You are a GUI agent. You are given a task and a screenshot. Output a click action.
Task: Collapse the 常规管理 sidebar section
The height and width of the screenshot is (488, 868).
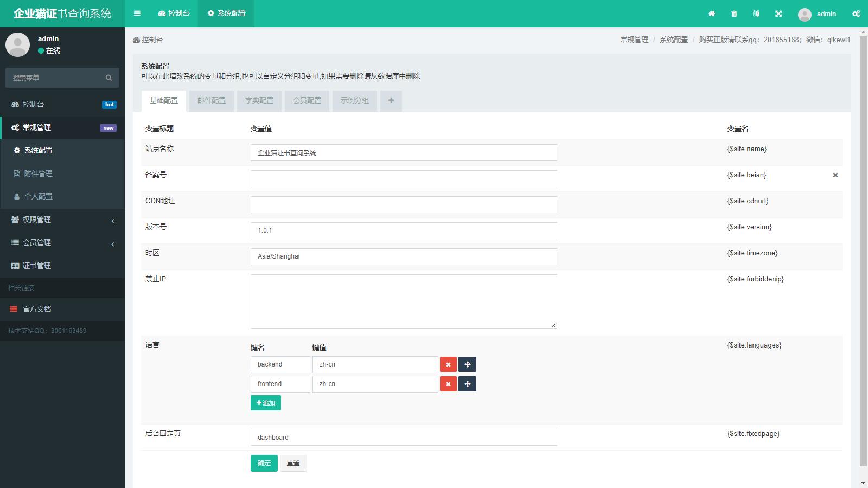point(62,127)
